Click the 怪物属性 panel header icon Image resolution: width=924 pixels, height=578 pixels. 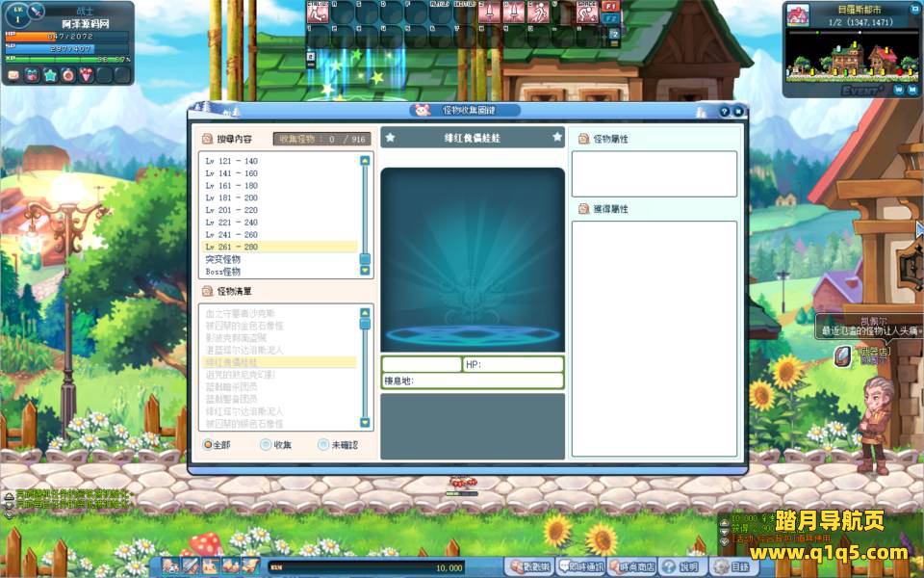pyautogui.click(x=582, y=137)
